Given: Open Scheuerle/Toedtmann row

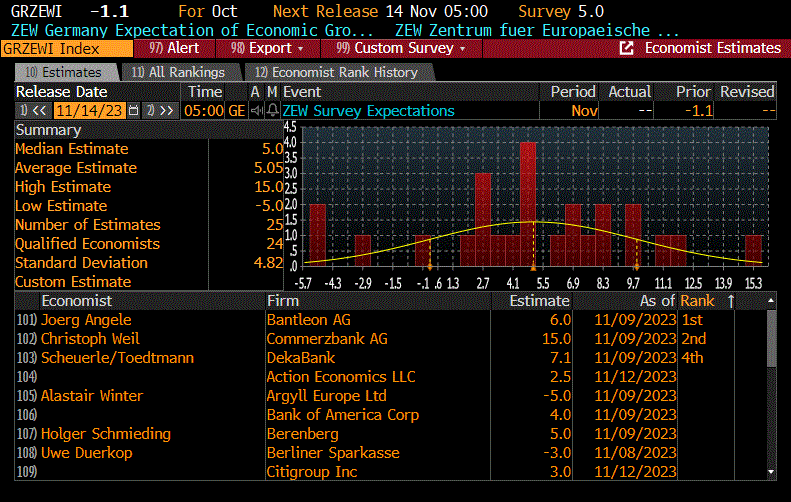Looking at the screenshot, I should [x=117, y=358].
